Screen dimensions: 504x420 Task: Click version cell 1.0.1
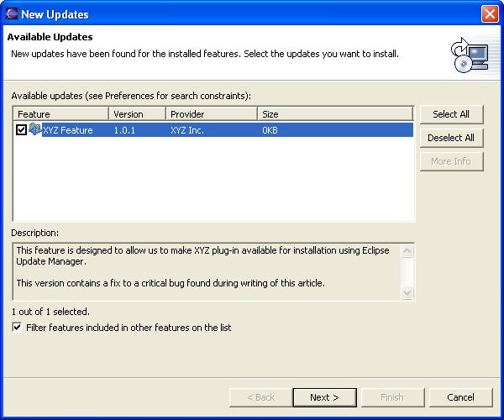(x=124, y=130)
